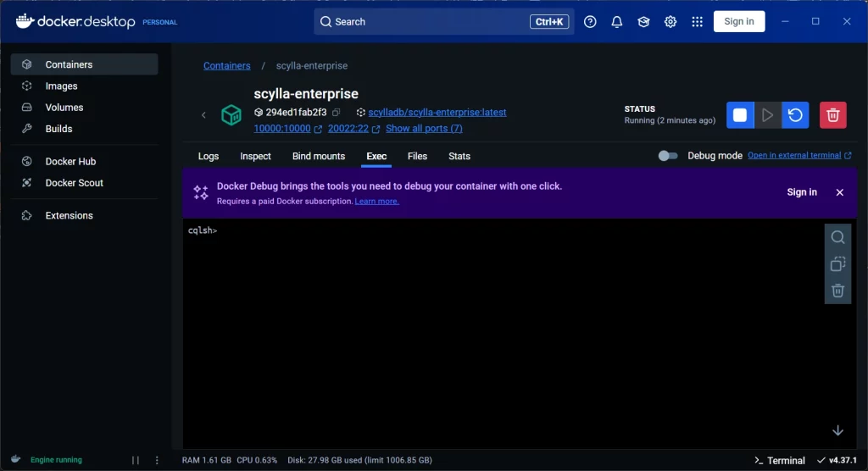
Task: Open scylladb/scylla-enterprise:latest image link
Action: tap(437, 112)
